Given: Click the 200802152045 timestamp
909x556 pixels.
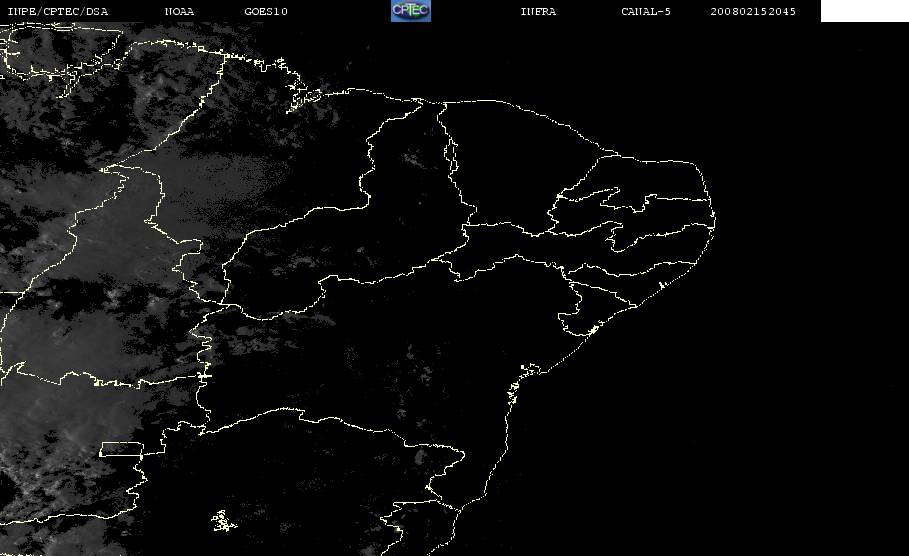Looking at the screenshot, I should [753, 11].
